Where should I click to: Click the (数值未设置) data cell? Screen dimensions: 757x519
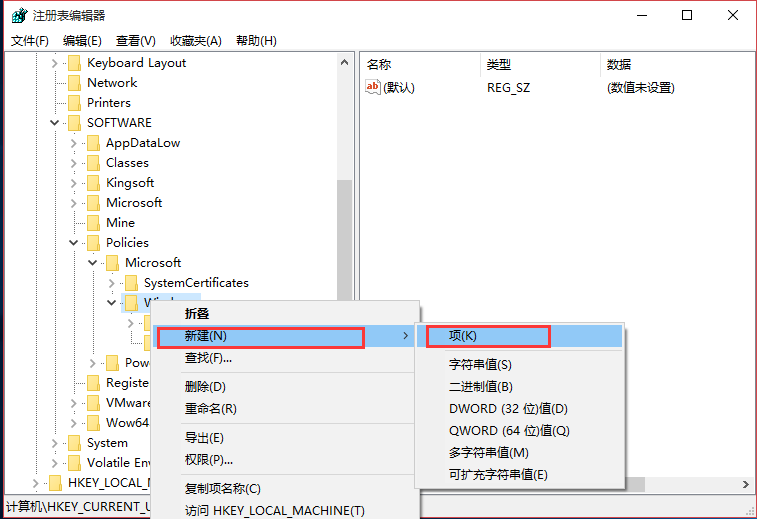pyautogui.click(x=641, y=88)
